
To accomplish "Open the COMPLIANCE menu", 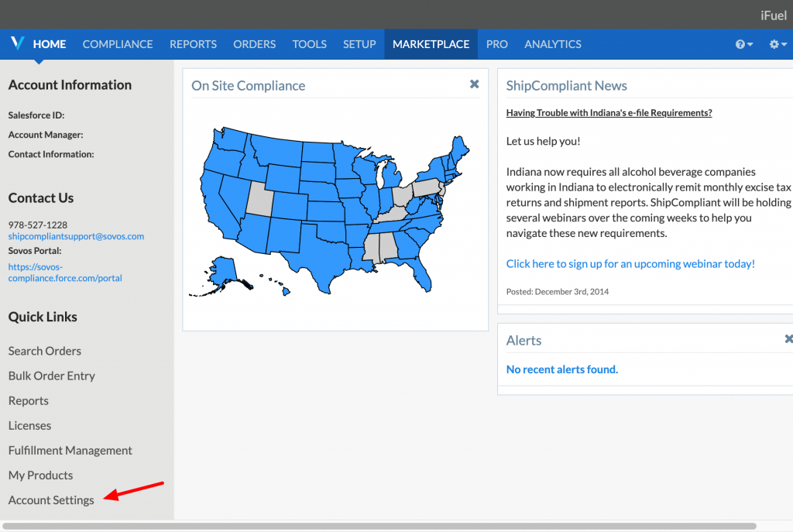I will point(118,44).
